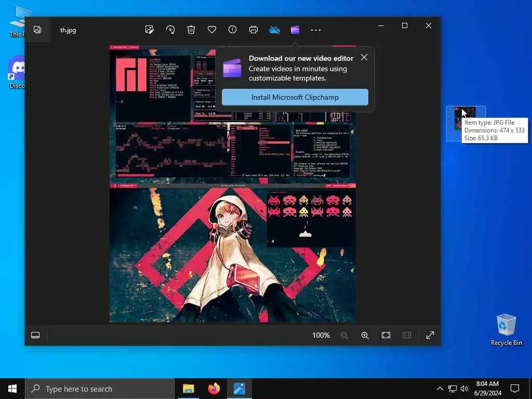Open the See more ellipsis menu
The width and height of the screenshot is (532, 399).
click(x=316, y=30)
